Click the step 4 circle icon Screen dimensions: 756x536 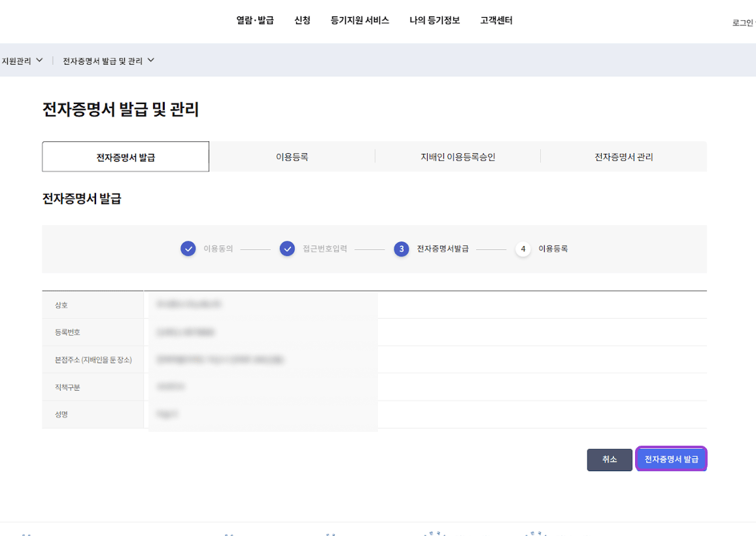click(523, 249)
